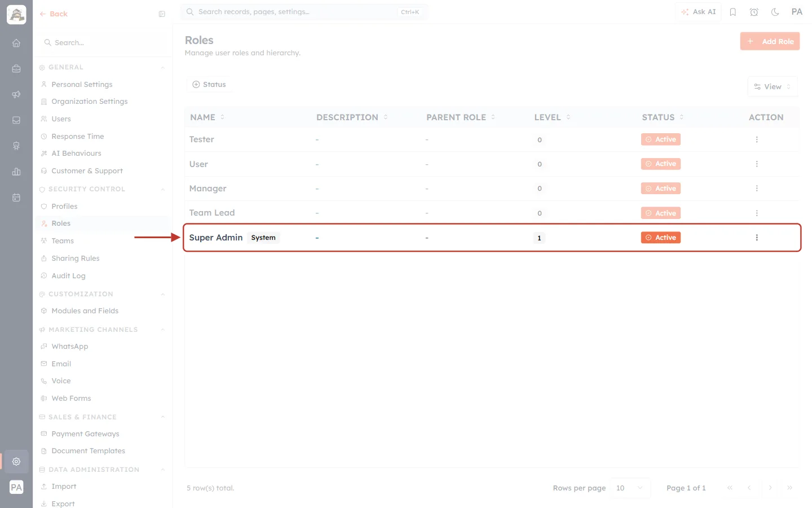
Task: Add a Status filter
Action: [209, 85]
